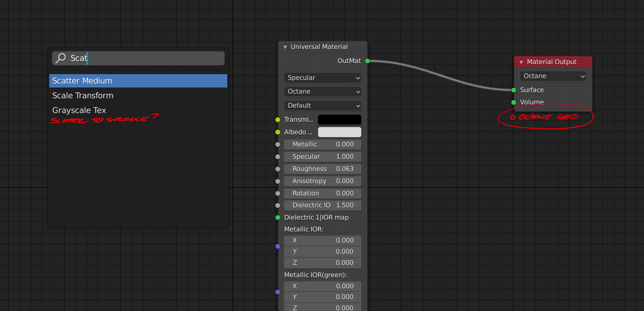Click the yellow Albedo input socket
Screen dimensions: 644x311
click(x=278, y=132)
